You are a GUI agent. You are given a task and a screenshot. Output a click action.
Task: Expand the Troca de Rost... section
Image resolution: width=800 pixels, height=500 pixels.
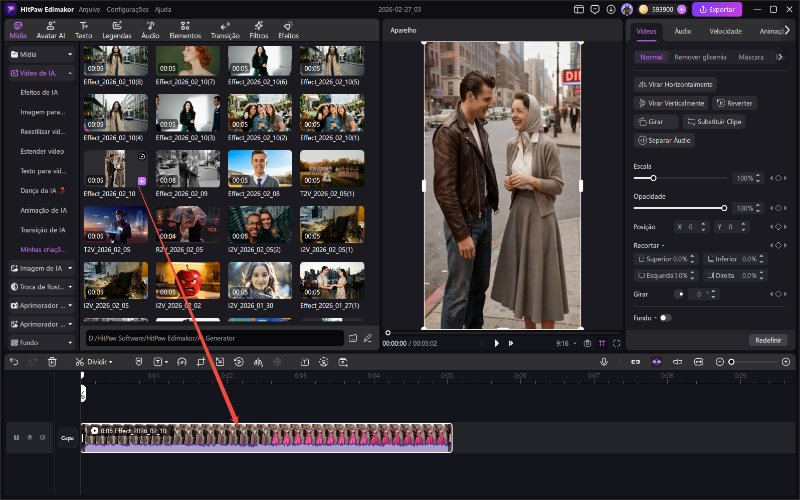(x=70, y=287)
